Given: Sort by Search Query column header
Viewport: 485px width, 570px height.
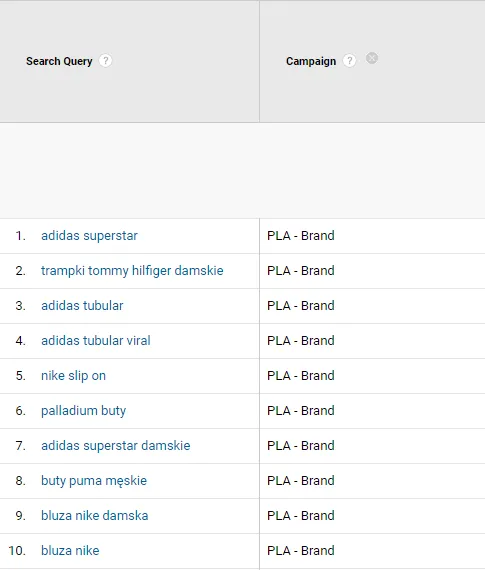Looking at the screenshot, I should pyautogui.click(x=59, y=61).
